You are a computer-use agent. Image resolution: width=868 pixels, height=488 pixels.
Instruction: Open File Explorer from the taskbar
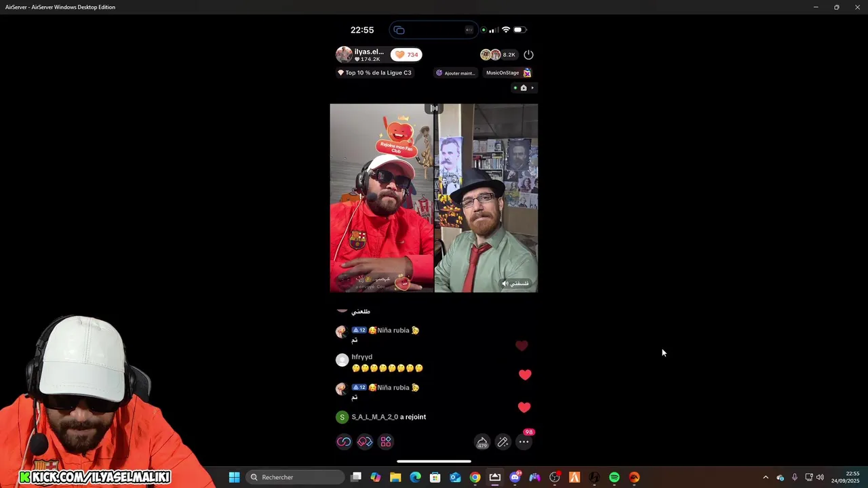pyautogui.click(x=395, y=477)
